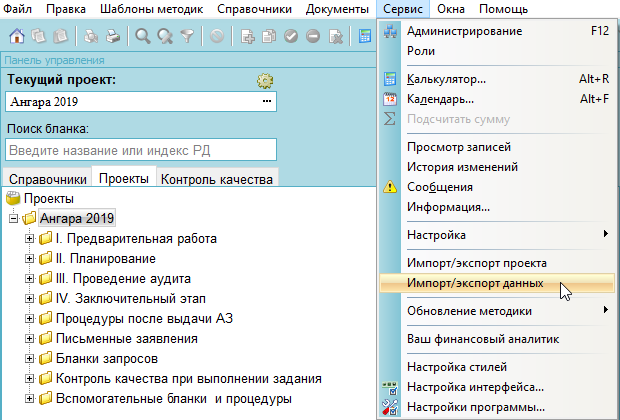Click the Delete document toolbar icon
This screenshot has height=420, width=620.
coord(336,37)
